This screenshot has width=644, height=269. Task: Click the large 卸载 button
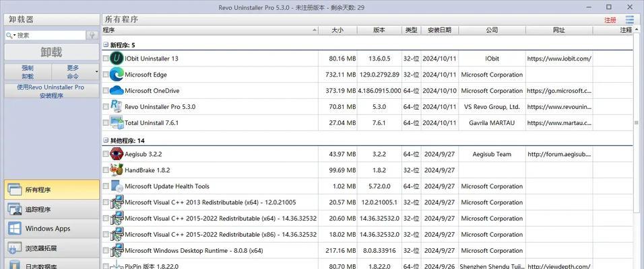click(x=51, y=52)
